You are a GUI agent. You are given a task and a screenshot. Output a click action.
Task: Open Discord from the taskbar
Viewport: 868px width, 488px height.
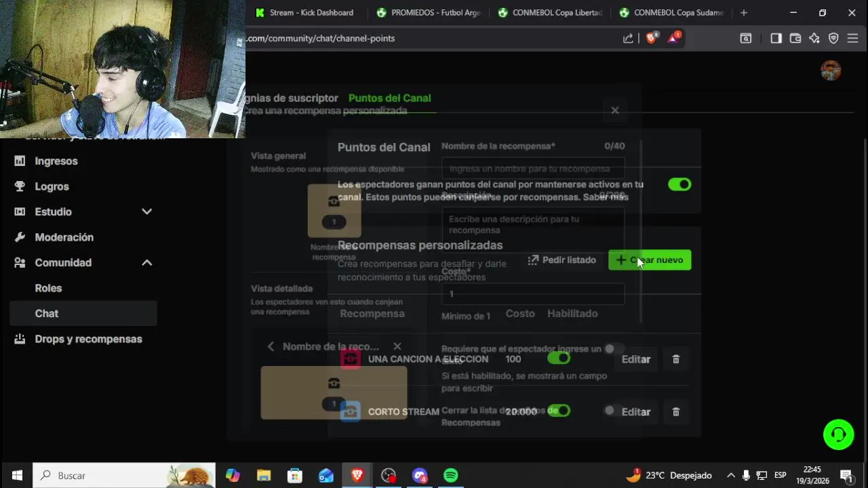click(x=420, y=476)
